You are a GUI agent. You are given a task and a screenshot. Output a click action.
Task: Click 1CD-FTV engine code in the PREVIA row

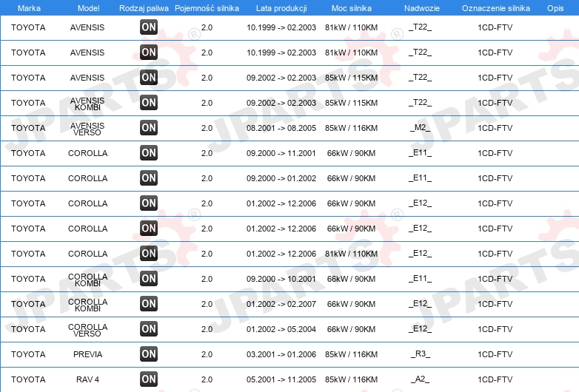click(x=495, y=354)
